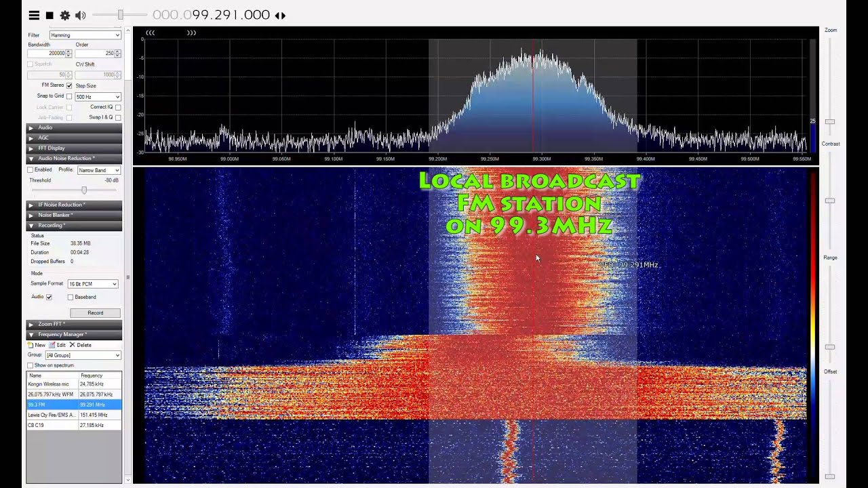Delete the selected frequency entry

click(80, 345)
